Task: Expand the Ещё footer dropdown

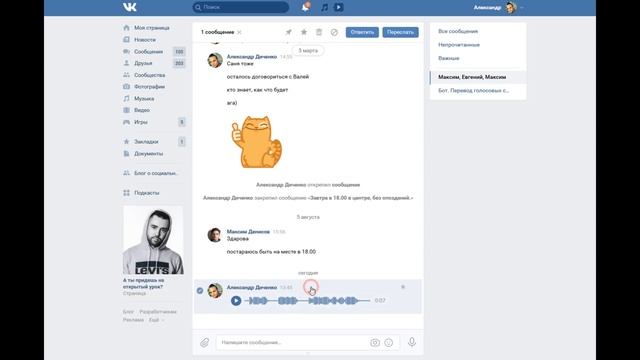Action: [156, 320]
